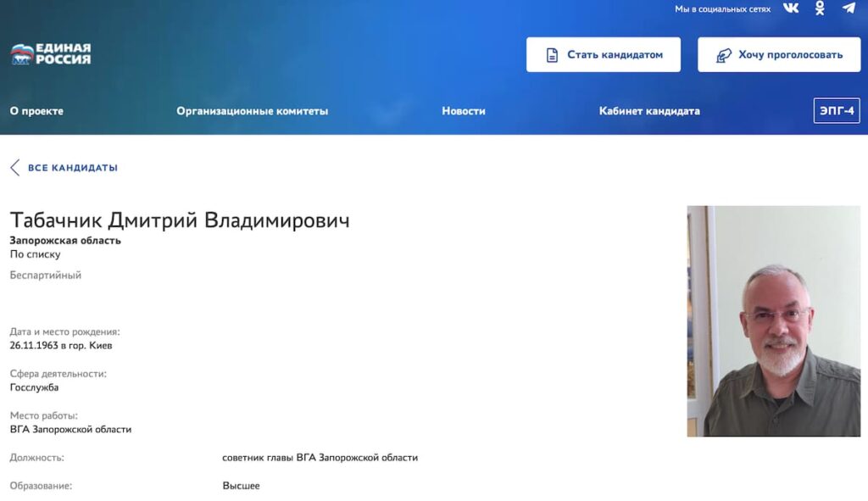The width and height of the screenshot is (868, 501).
Task: Open the VK social network icon
Action: point(791,8)
